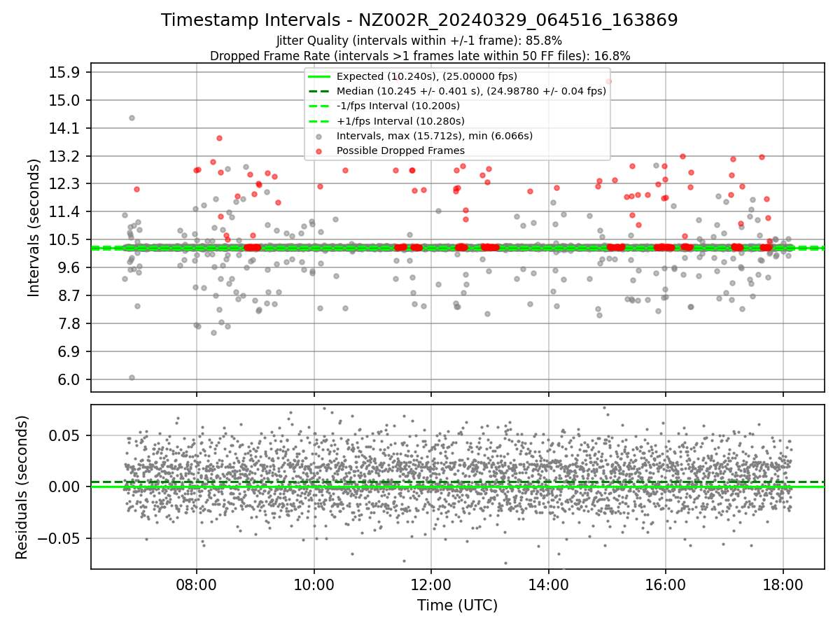Click the 6.9 y-axis tick label

pos(71,352)
